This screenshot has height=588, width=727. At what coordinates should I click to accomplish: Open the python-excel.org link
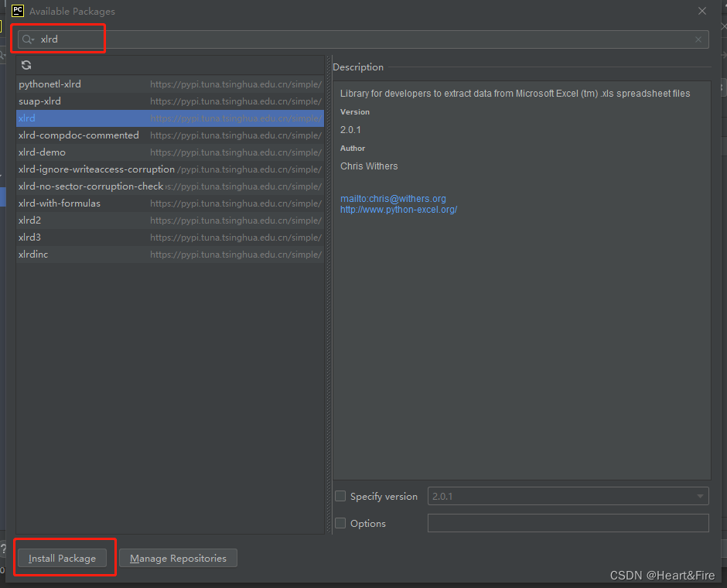coord(399,210)
